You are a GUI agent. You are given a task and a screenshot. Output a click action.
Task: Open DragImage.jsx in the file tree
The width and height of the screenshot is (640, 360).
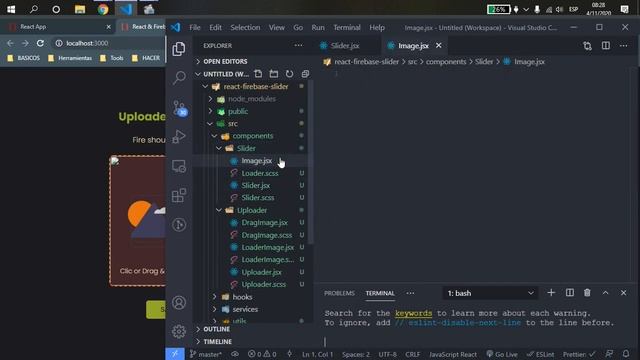(x=264, y=222)
